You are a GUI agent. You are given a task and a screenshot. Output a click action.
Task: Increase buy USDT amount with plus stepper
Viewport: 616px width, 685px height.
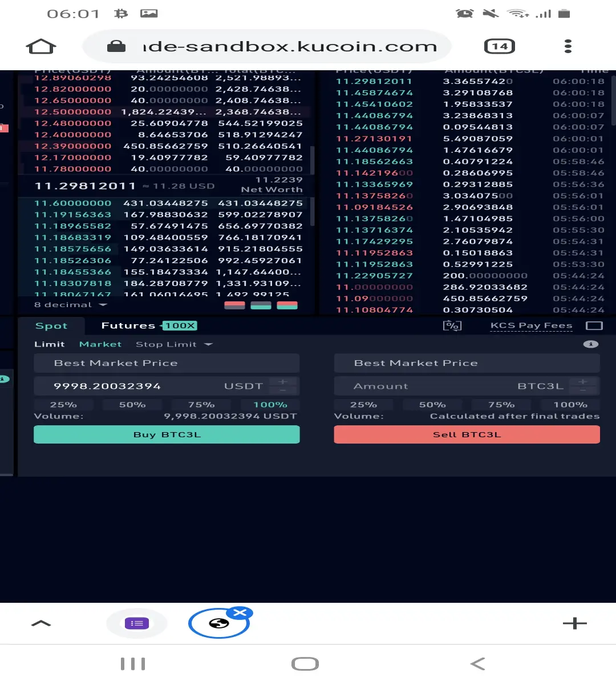tap(283, 381)
